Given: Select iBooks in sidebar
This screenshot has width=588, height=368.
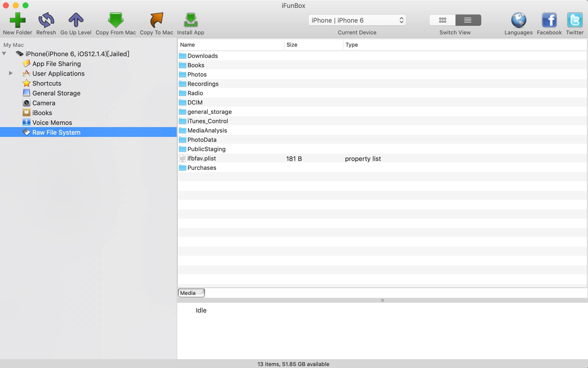Looking at the screenshot, I should tap(88, 113).
